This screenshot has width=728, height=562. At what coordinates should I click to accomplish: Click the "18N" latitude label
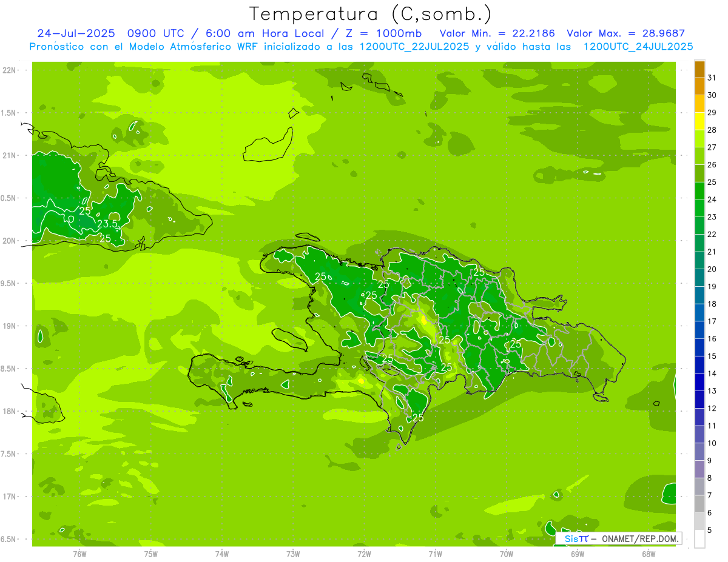pyautogui.click(x=9, y=411)
